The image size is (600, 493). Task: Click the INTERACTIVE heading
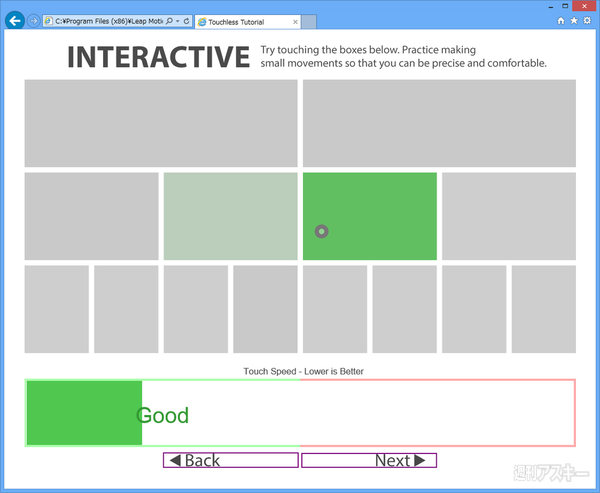click(158, 57)
